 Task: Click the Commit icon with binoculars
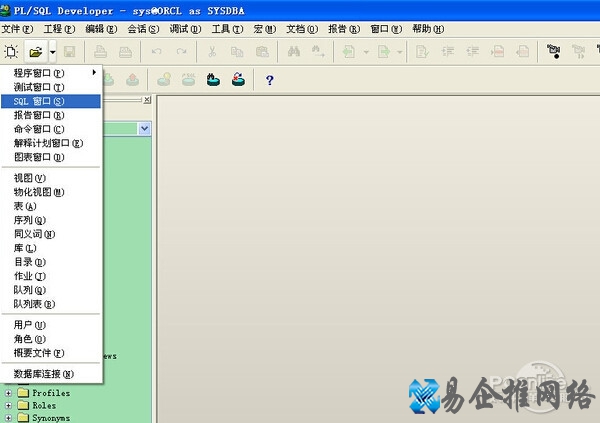tap(213, 80)
